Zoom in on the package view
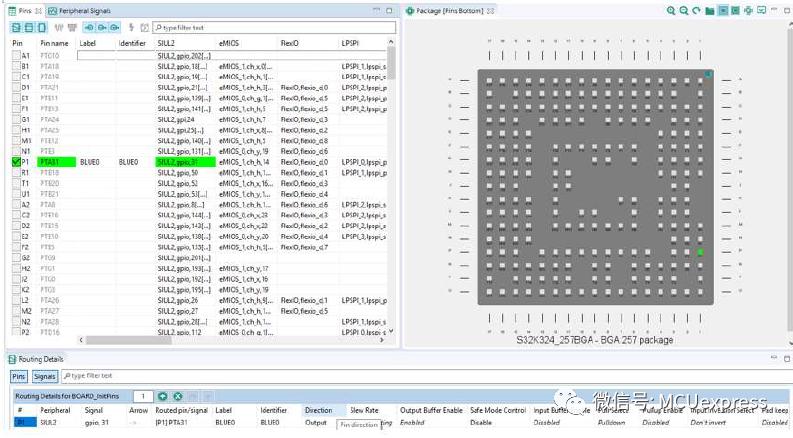Viewport: 793px width, 438px height. [671, 11]
